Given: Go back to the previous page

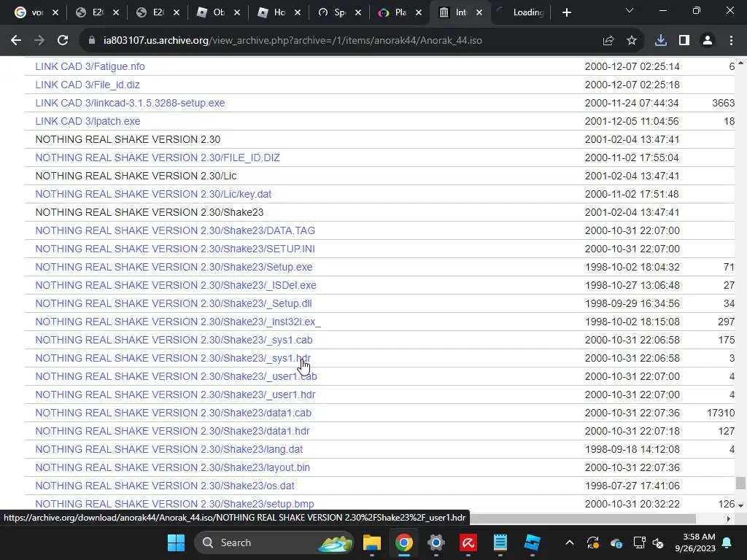Looking at the screenshot, I should 16,41.
